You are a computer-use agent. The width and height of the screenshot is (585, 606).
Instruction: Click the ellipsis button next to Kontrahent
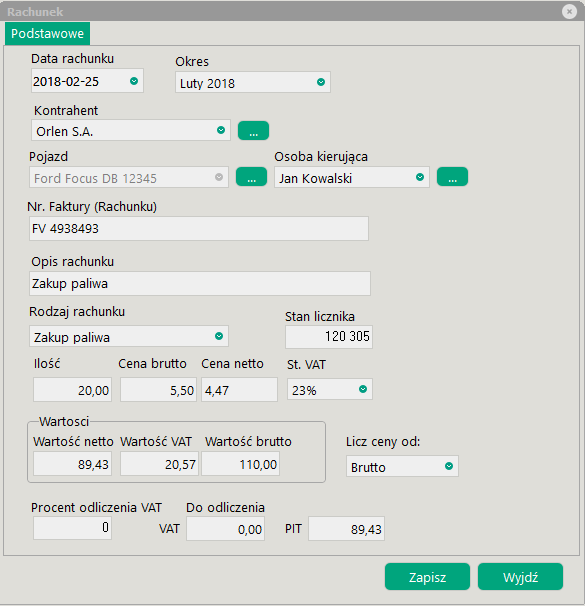253,131
